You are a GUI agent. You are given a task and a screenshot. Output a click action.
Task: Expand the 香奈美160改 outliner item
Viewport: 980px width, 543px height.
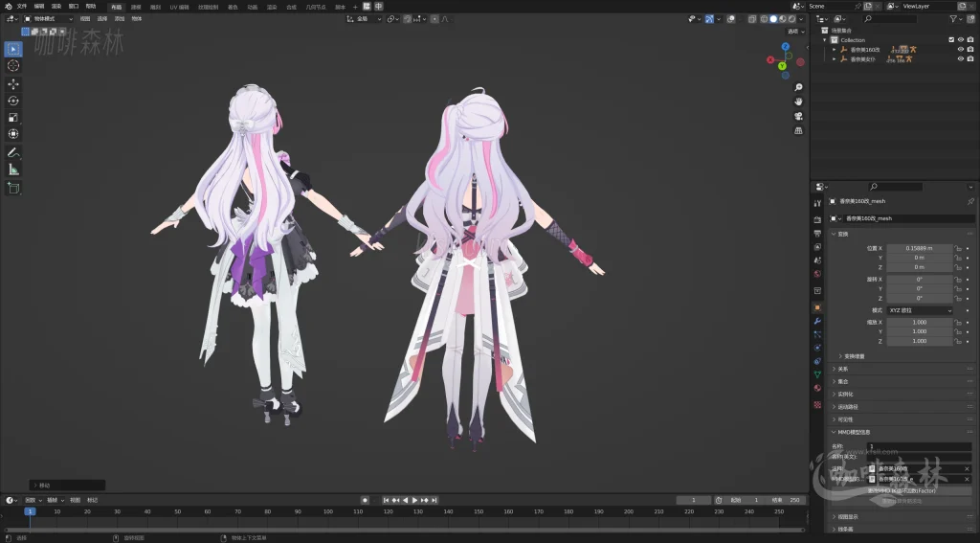(834, 50)
